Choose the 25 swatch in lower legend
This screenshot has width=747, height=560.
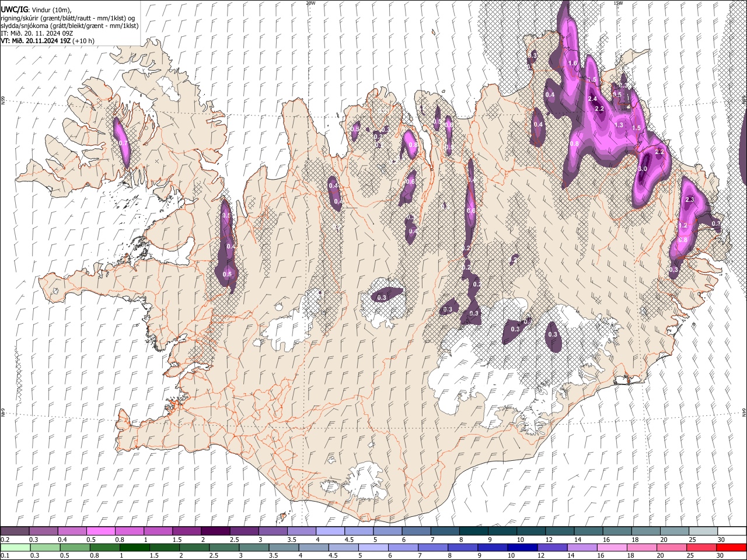(701, 547)
